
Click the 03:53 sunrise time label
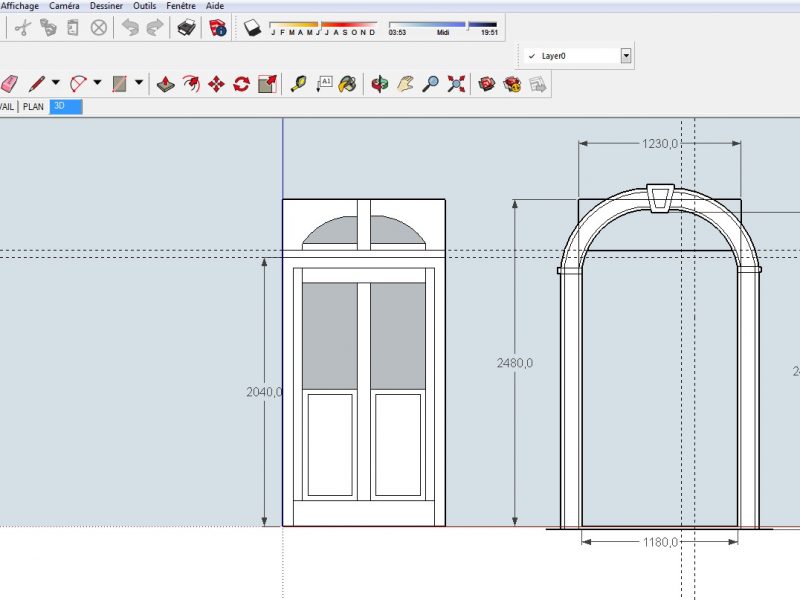click(x=397, y=33)
